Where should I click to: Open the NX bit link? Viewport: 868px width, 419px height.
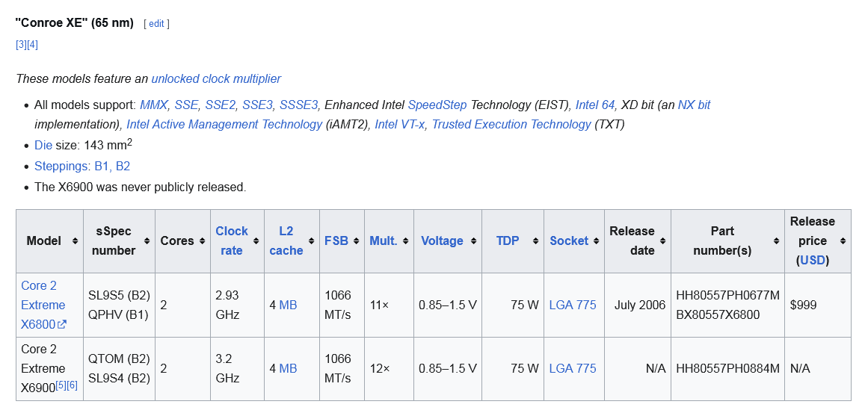[695, 105]
